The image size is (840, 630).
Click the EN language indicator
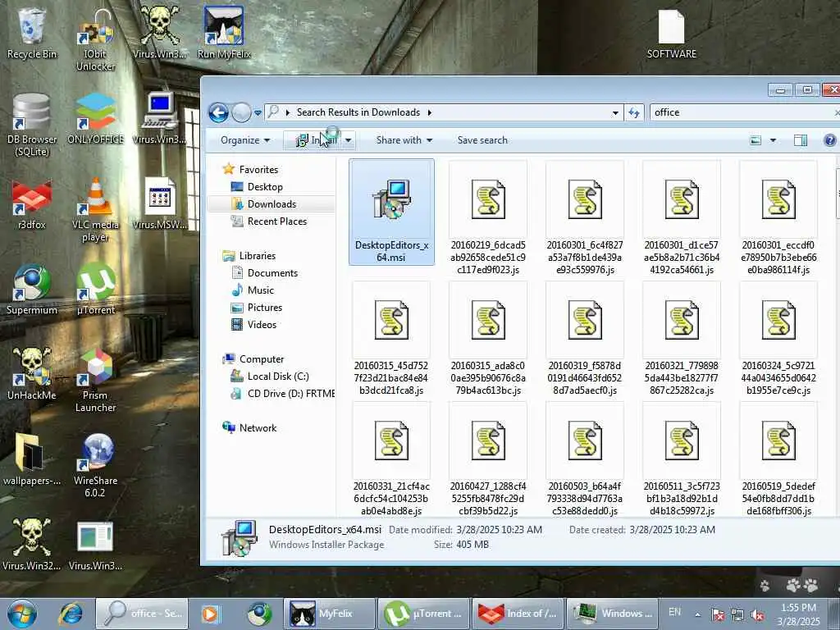pyautogui.click(x=675, y=612)
